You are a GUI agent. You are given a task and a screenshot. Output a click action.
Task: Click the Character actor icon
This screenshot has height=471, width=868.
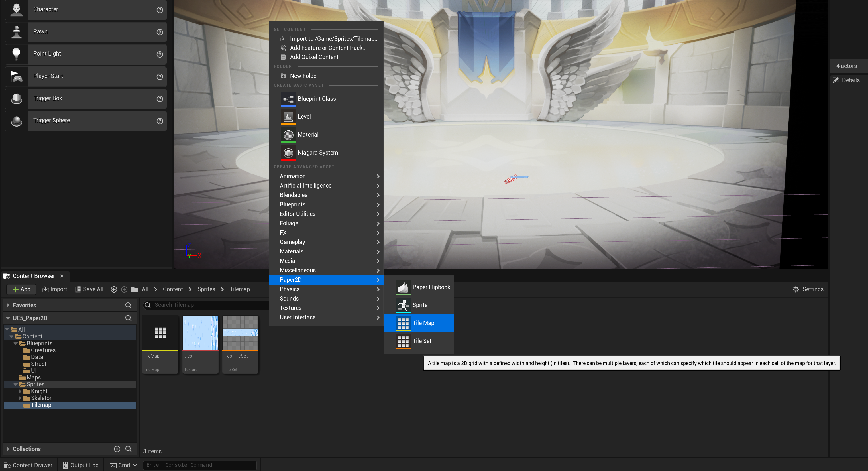(x=17, y=9)
